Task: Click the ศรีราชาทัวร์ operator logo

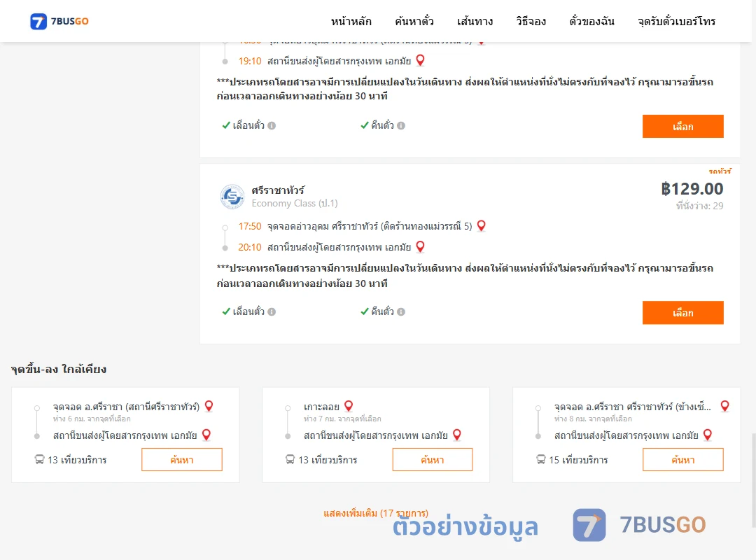Action: coord(232,196)
